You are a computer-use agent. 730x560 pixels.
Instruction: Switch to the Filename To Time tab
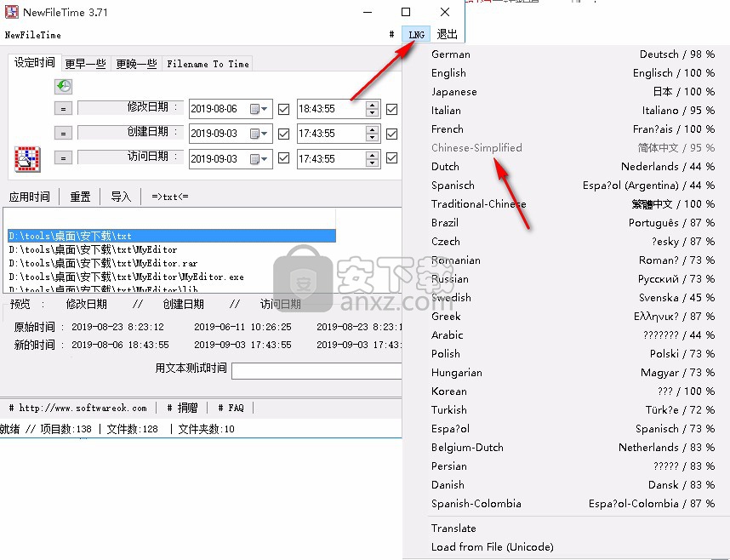click(208, 64)
